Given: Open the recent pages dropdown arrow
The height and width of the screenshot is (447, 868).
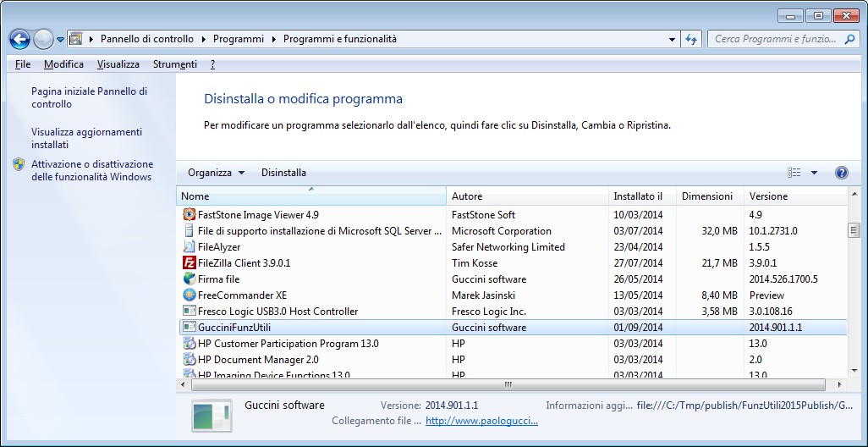Looking at the screenshot, I should point(60,39).
